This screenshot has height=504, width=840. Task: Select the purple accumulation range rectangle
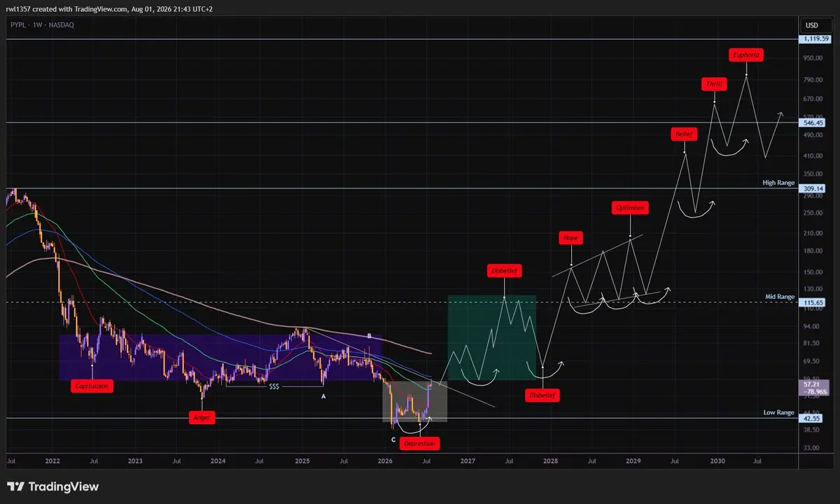[x=220, y=357]
